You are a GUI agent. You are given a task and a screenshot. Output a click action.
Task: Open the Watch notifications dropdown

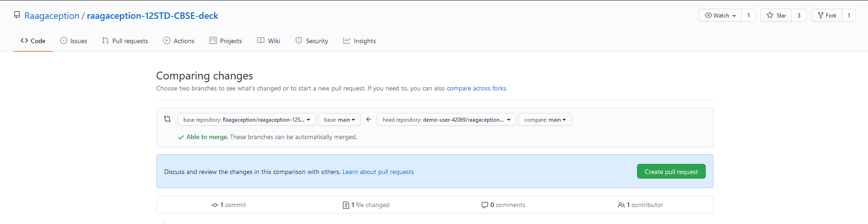(x=720, y=15)
